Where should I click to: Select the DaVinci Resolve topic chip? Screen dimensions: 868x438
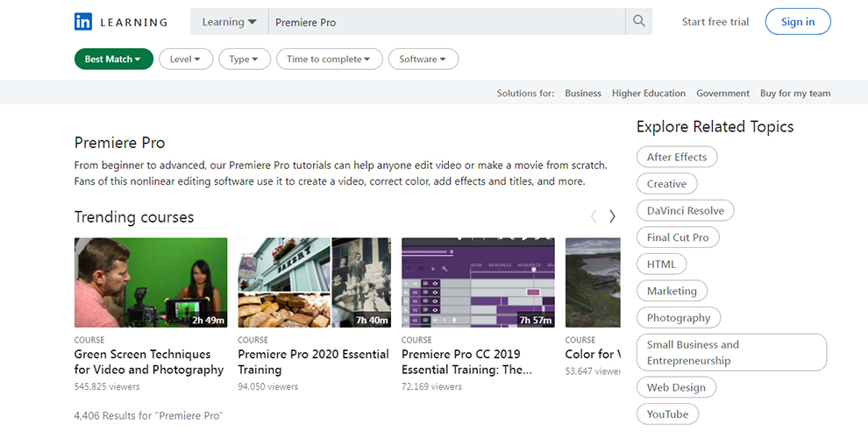685,211
